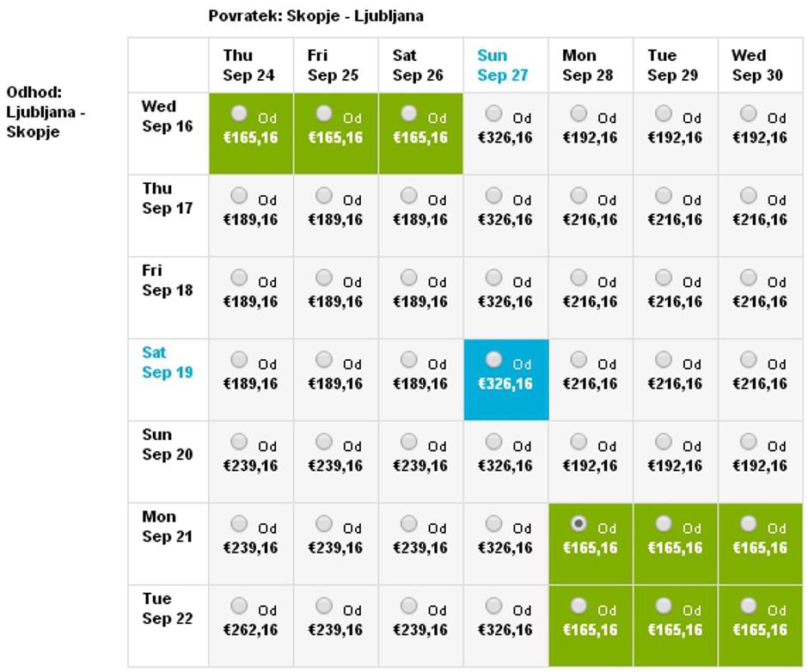Pick radio for Fri Sep 18 / Tue Sep 29

pos(664,277)
